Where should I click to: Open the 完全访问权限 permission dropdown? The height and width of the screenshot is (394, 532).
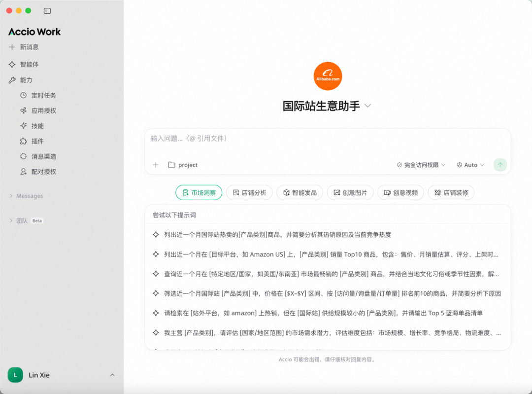tap(421, 165)
